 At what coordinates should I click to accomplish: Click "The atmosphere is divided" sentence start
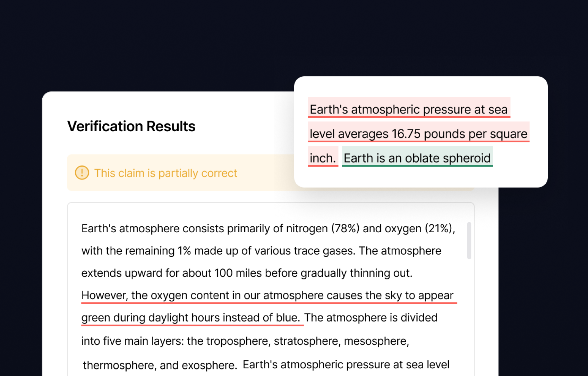370,318
